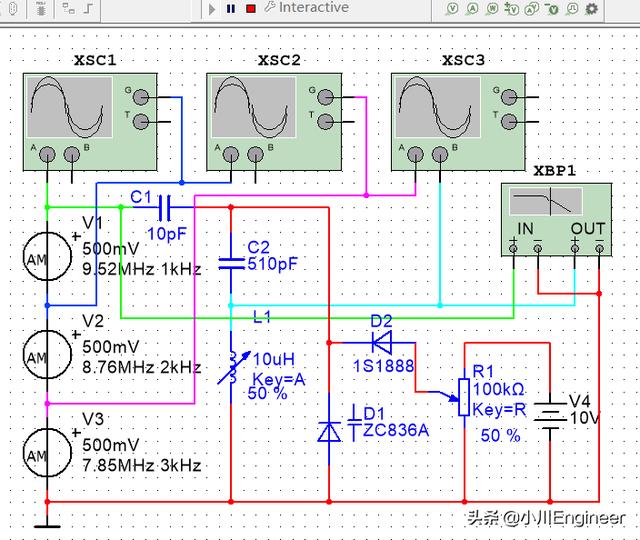Click the 510pF value label of C2
The image size is (640, 540).
[x=272, y=264]
